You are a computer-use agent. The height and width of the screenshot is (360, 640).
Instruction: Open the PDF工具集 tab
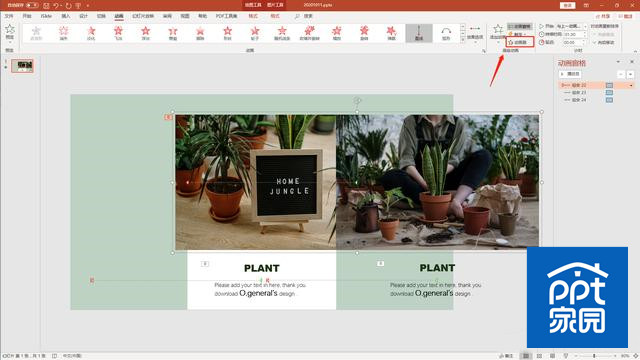point(226,16)
